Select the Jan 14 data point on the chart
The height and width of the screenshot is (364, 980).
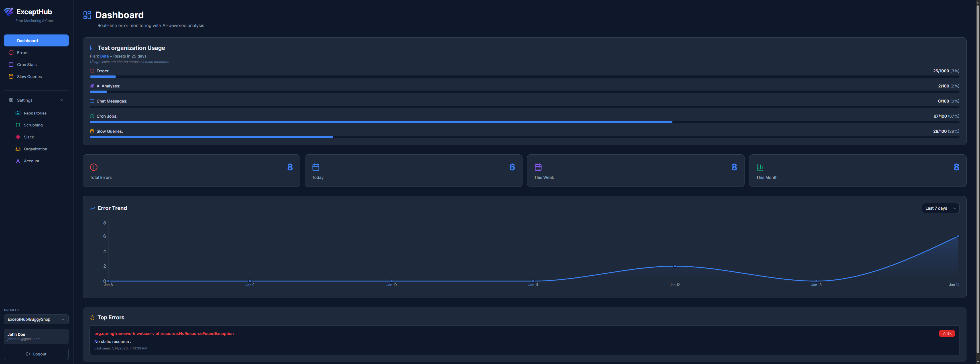point(959,237)
